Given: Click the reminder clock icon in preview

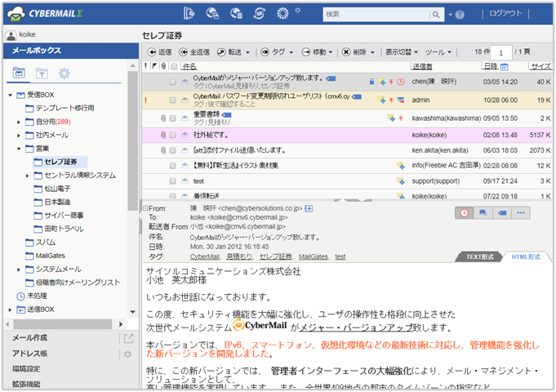Looking at the screenshot, I should [x=465, y=212].
